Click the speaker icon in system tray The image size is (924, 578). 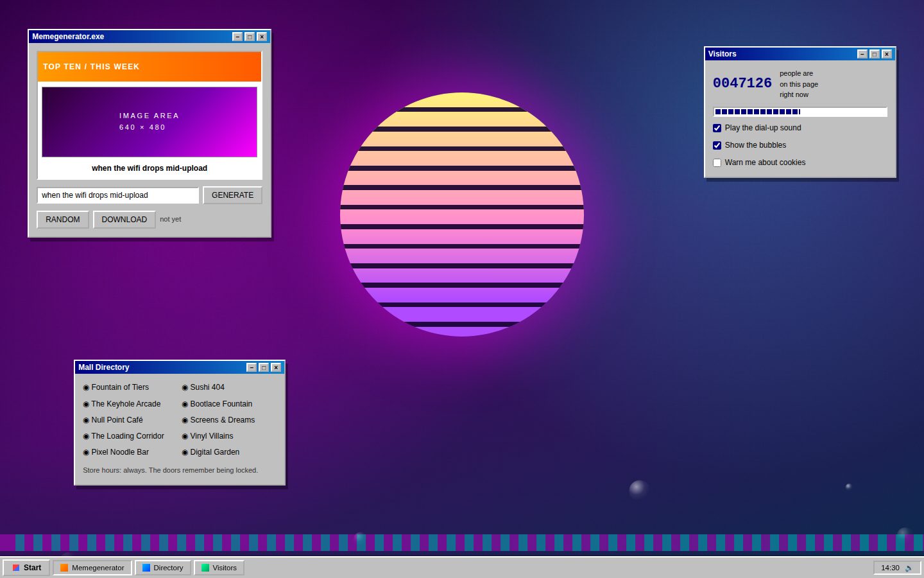pos(909,568)
